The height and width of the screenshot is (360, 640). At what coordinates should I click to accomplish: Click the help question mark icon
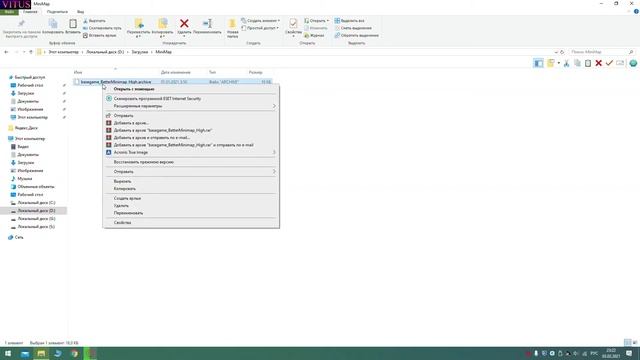pyautogui.click(x=636, y=12)
